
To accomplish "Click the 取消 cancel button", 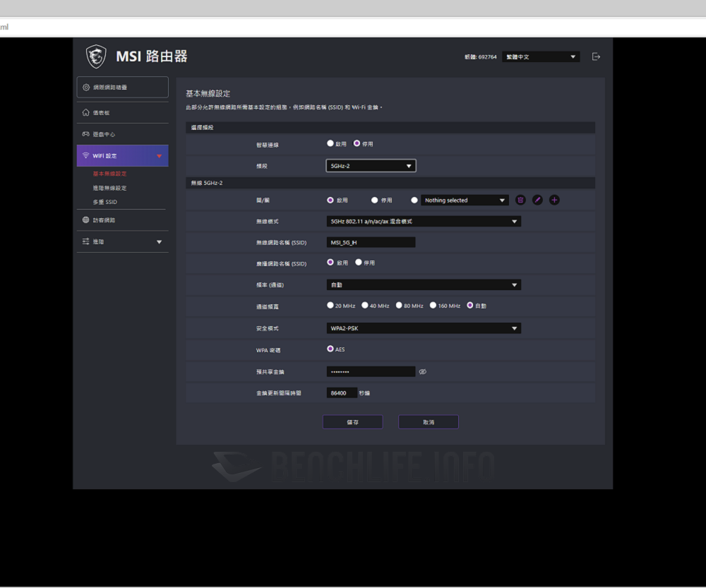I will (428, 421).
